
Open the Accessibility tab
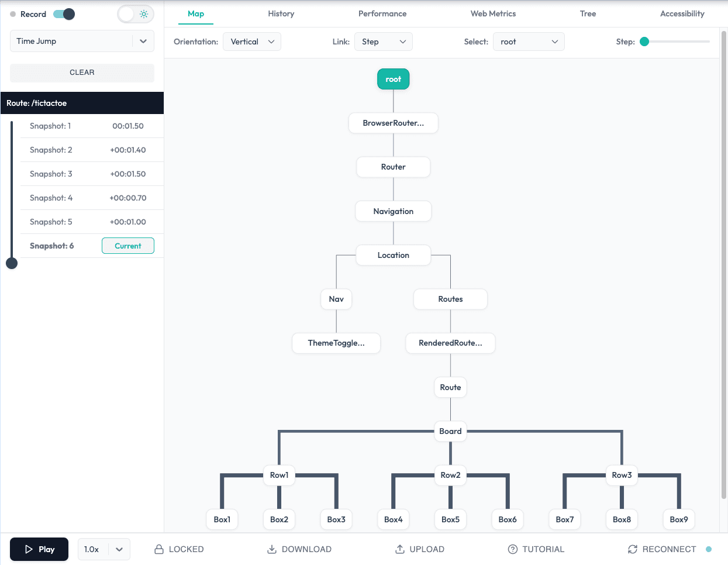coord(682,13)
